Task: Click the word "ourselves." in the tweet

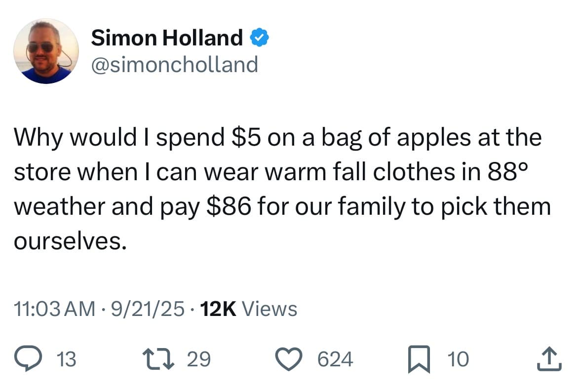Action: pos(67,240)
